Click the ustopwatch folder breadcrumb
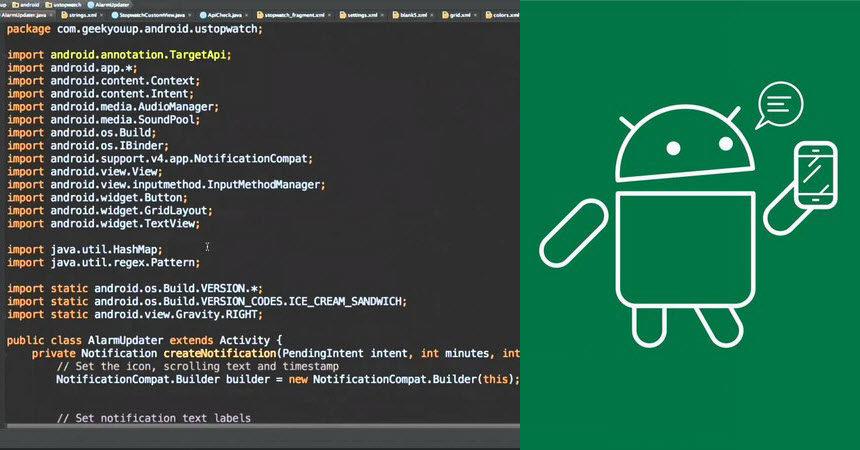 click(x=63, y=5)
